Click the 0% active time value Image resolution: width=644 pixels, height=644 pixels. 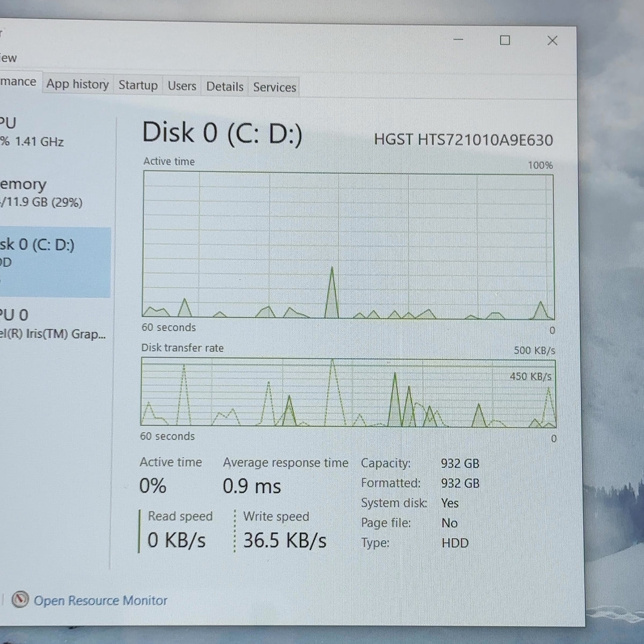pyautogui.click(x=153, y=486)
